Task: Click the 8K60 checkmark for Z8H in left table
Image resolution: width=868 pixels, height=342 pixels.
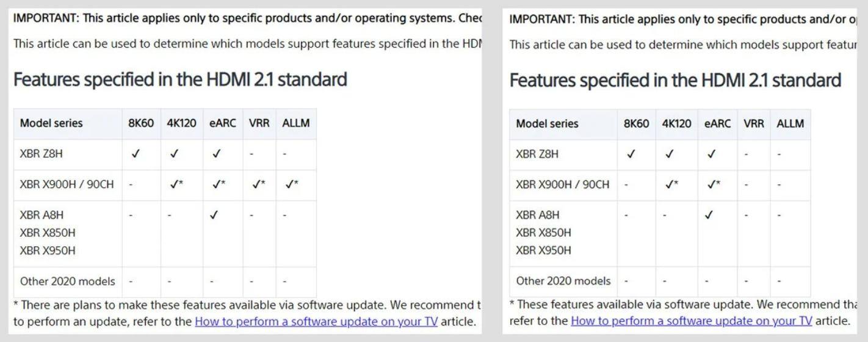Action: 136,154
